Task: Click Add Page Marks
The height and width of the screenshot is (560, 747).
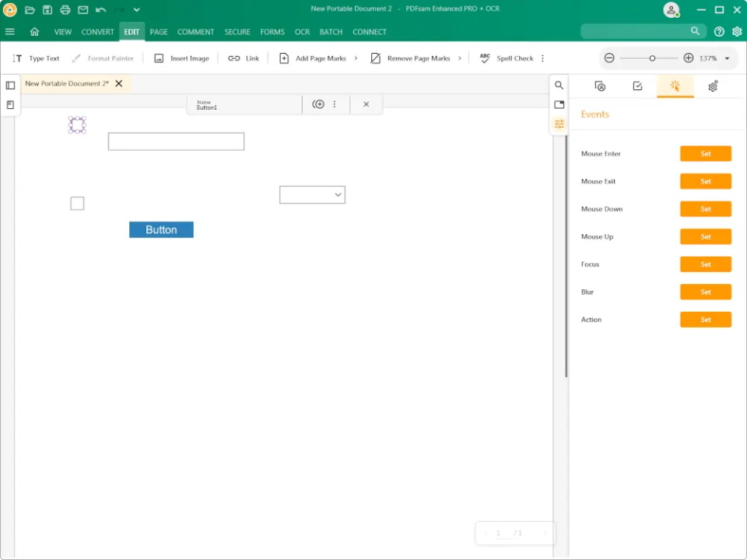Action: click(313, 58)
